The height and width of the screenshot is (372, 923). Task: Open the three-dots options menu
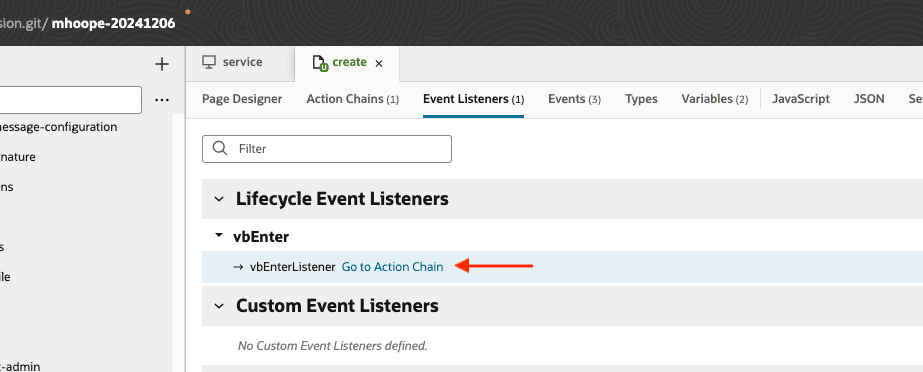[x=162, y=100]
